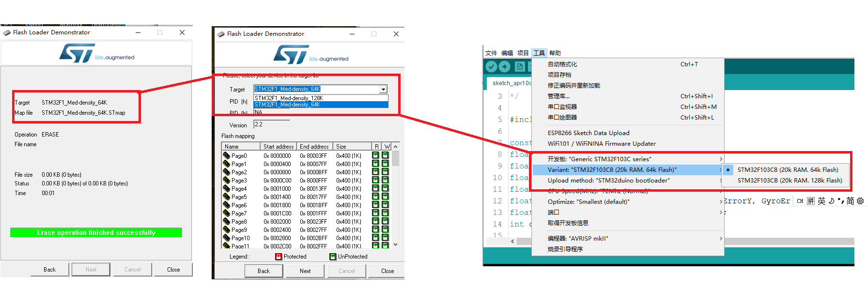Open 串口监视器 from tools menu

point(628,107)
